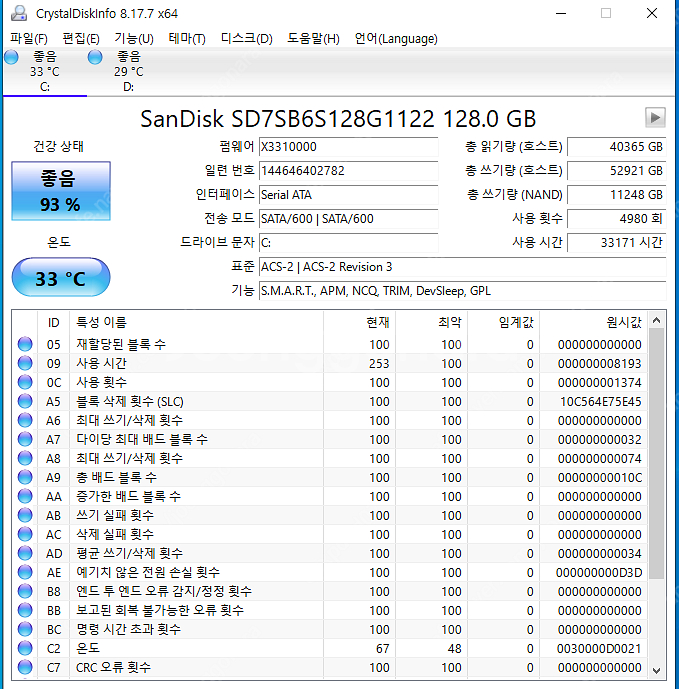Click the status icon for attribute BB
Image resolution: width=679 pixels, height=689 pixels.
tap(25, 609)
